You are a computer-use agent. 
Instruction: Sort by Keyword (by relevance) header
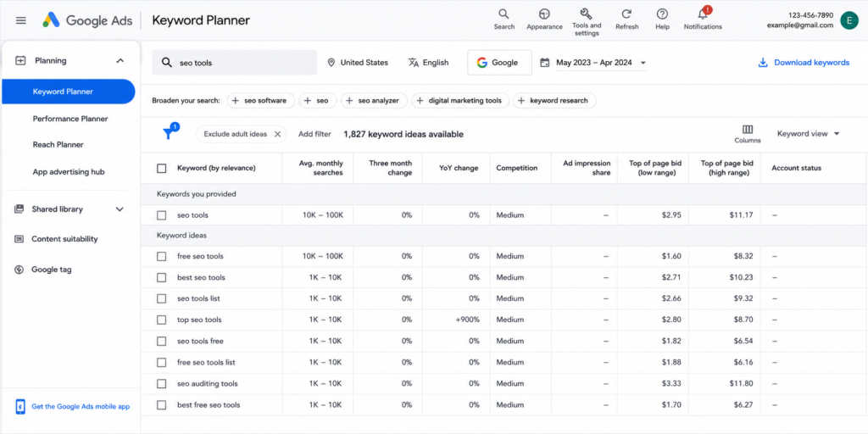(x=216, y=168)
